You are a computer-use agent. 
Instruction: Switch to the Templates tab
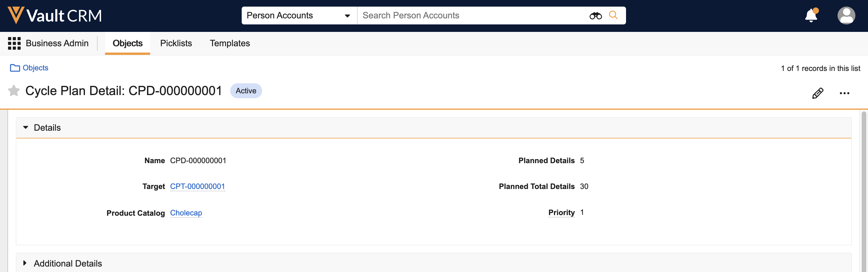coord(230,43)
